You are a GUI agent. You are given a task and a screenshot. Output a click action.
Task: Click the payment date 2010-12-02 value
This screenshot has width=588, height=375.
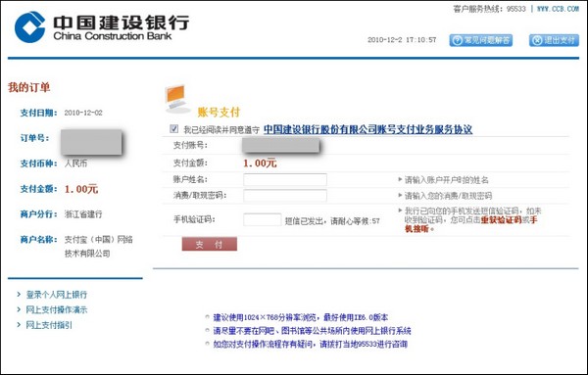83,113
